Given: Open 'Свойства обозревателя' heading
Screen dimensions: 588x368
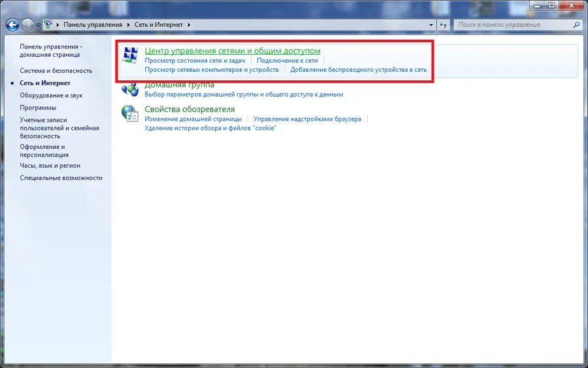Looking at the screenshot, I should pyautogui.click(x=189, y=109).
